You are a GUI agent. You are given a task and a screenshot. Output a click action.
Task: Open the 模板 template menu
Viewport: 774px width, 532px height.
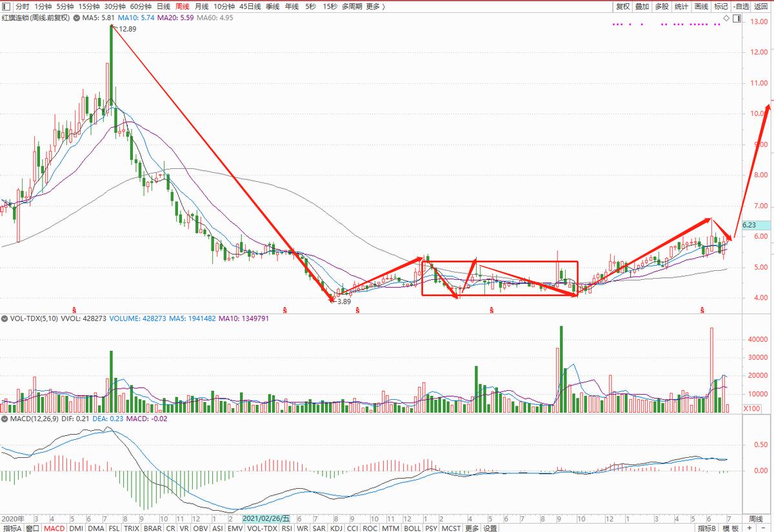pyautogui.click(x=730, y=528)
